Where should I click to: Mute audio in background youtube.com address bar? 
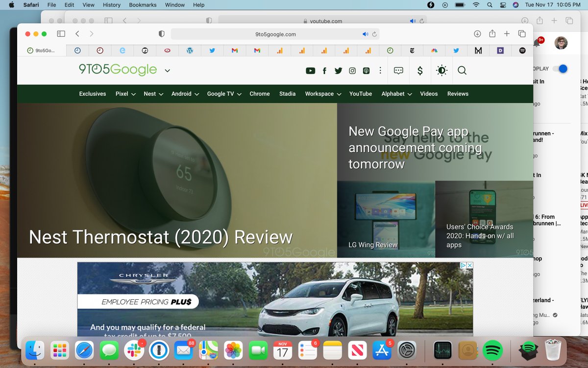point(413,21)
